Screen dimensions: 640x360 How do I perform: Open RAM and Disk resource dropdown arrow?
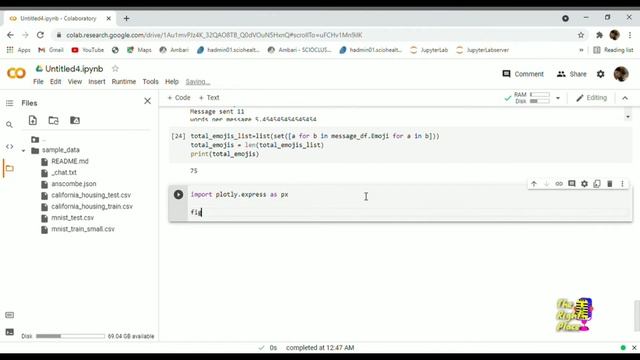click(x=558, y=98)
